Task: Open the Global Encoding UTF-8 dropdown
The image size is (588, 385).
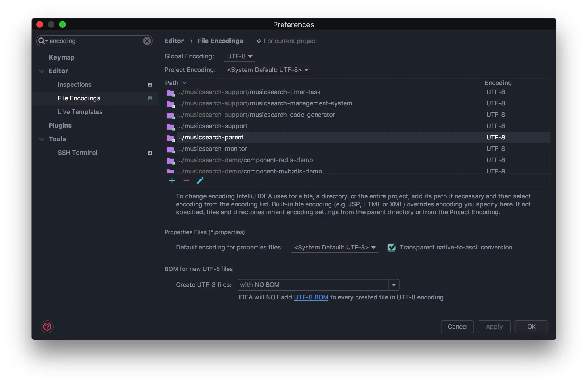Action: coord(240,56)
